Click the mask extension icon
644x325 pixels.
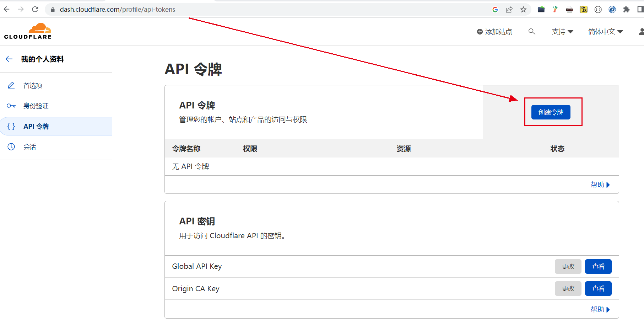pyautogui.click(x=570, y=10)
